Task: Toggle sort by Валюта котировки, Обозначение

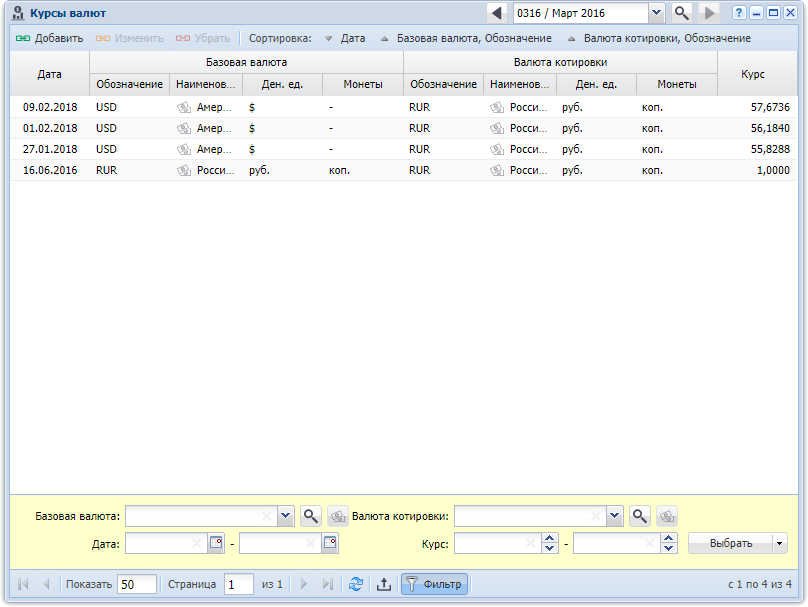Action: tap(658, 38)
